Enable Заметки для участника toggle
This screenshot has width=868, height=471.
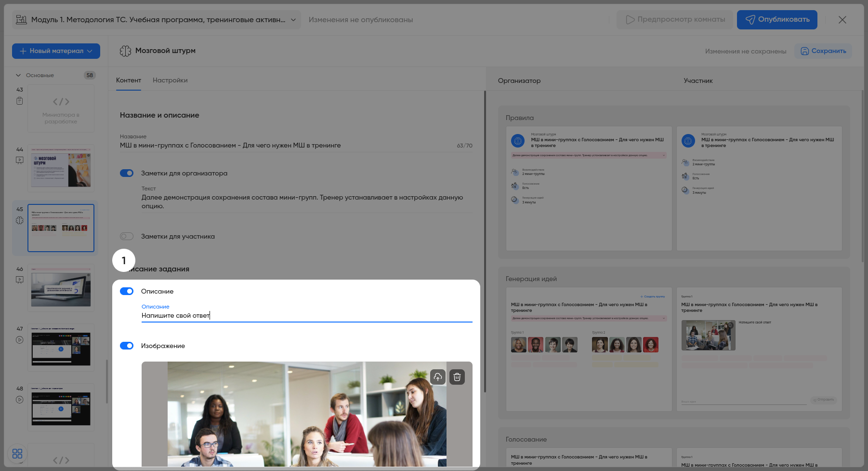[x=127, y=236]
